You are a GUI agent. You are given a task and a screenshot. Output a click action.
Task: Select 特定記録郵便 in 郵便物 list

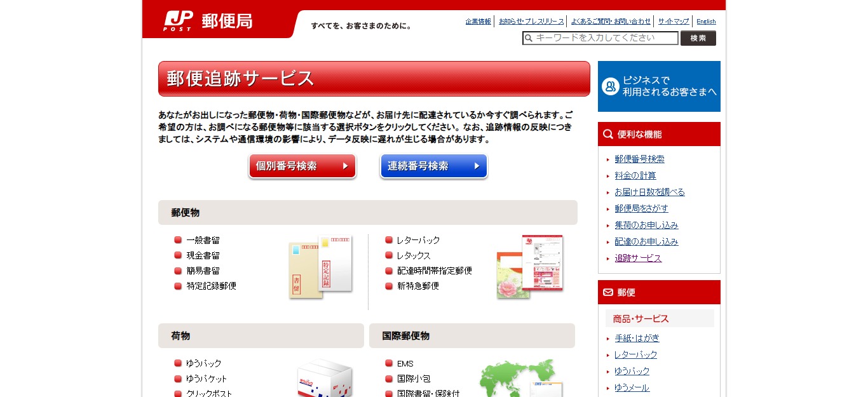(212, 286)
